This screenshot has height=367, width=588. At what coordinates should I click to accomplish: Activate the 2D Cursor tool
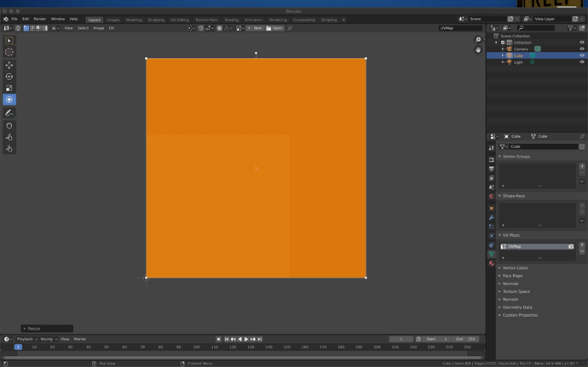pos(9,52)
